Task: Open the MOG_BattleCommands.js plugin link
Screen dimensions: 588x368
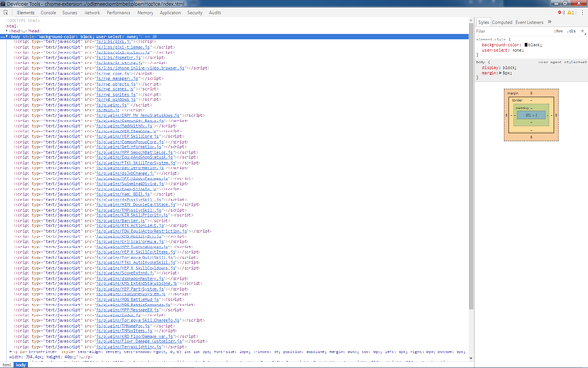Action: tap(133, 305)
